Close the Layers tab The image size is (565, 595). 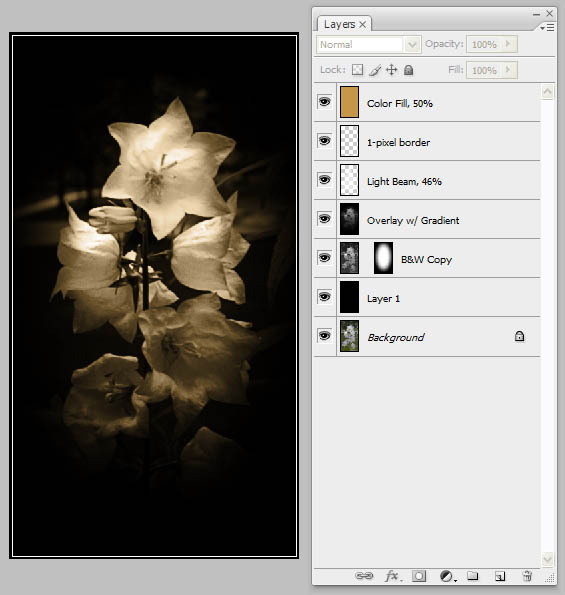click(x=363, y=25)
